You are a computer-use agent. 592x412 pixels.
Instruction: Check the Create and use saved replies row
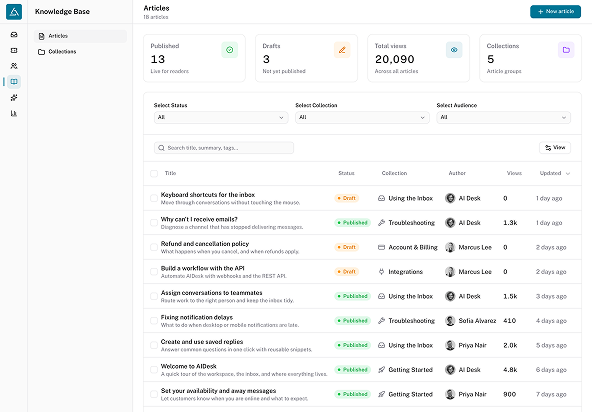coord(154,345)
